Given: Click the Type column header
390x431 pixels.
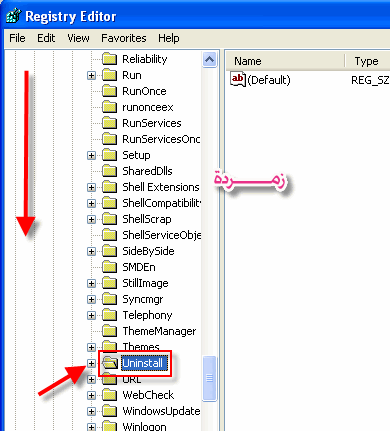Looking at the screenshot, I should (368, 61).
